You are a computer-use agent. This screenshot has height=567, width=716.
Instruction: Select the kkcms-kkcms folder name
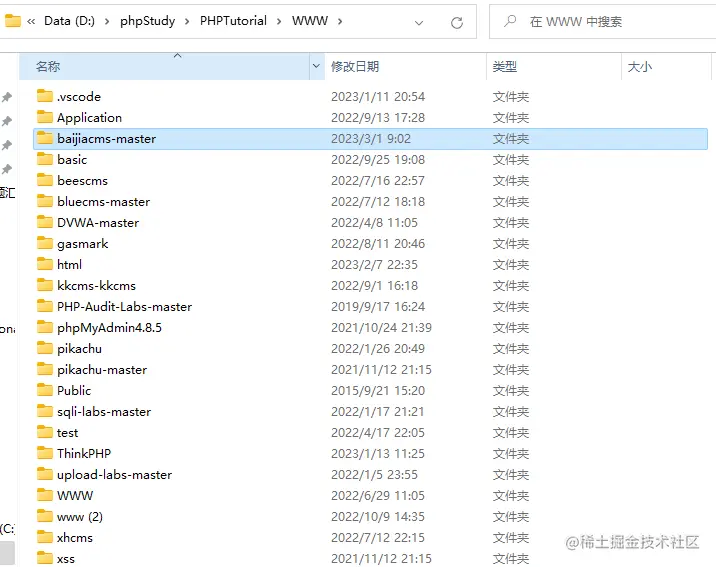tap(96, 286)
